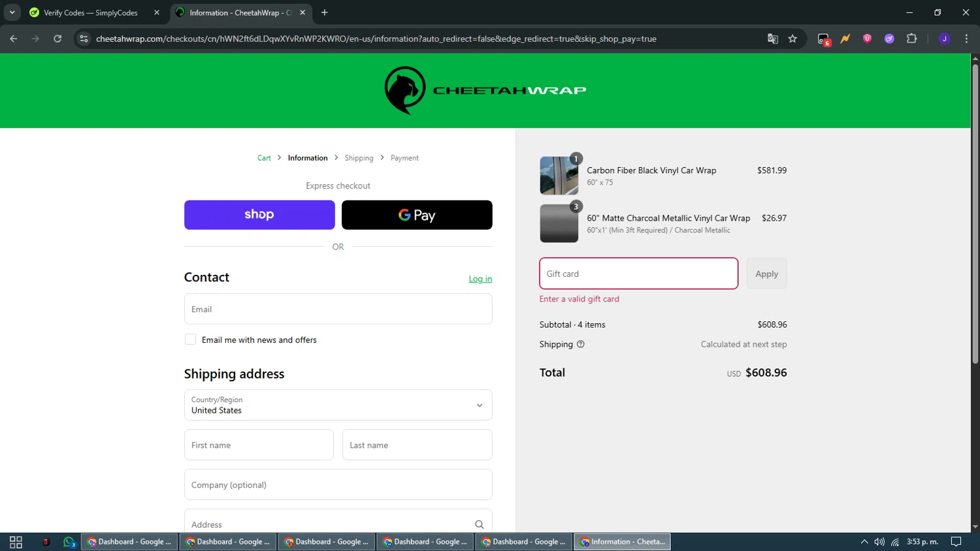
Task: Click the browser forward arrow
Action: (35, 39)
